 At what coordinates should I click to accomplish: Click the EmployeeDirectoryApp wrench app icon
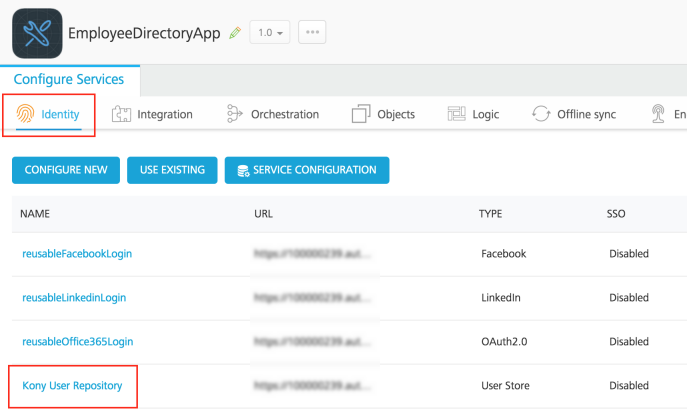tap(37, 33)
